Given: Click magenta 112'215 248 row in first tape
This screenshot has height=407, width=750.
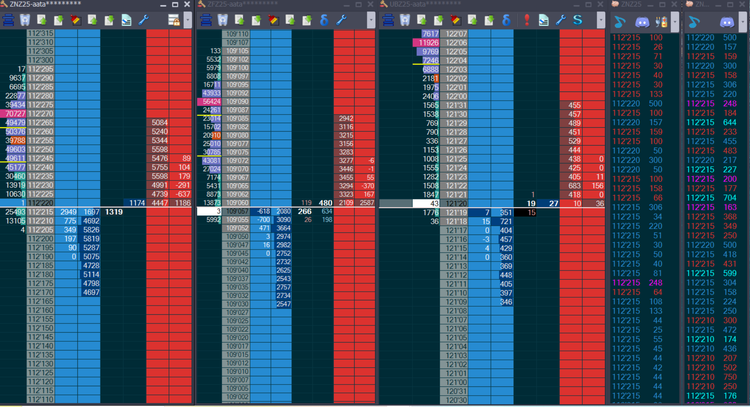Looking at the screenshot, I should [x=644, y=283].
